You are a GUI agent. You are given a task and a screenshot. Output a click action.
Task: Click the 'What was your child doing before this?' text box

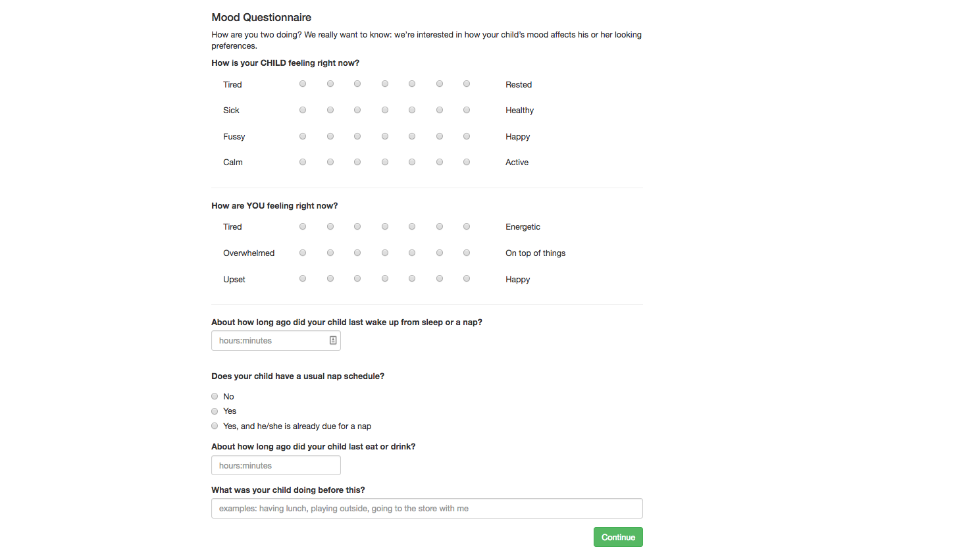(426, 508)
